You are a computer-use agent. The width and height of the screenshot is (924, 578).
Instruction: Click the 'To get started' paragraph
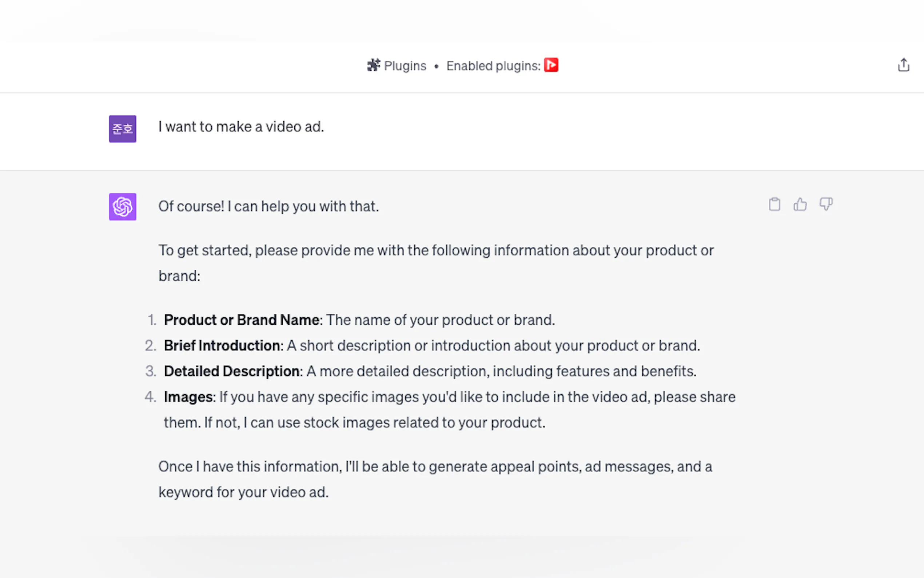(x=435, y=251)
